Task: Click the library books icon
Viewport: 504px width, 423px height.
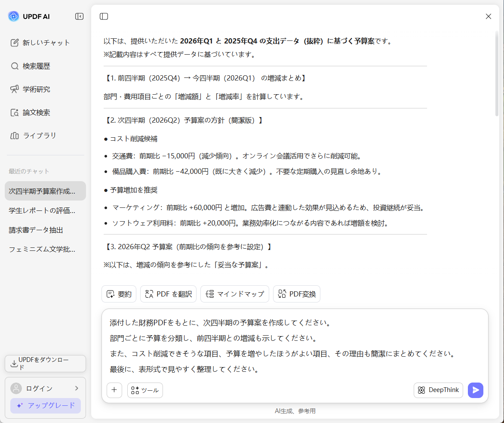Action: point(15,136)
